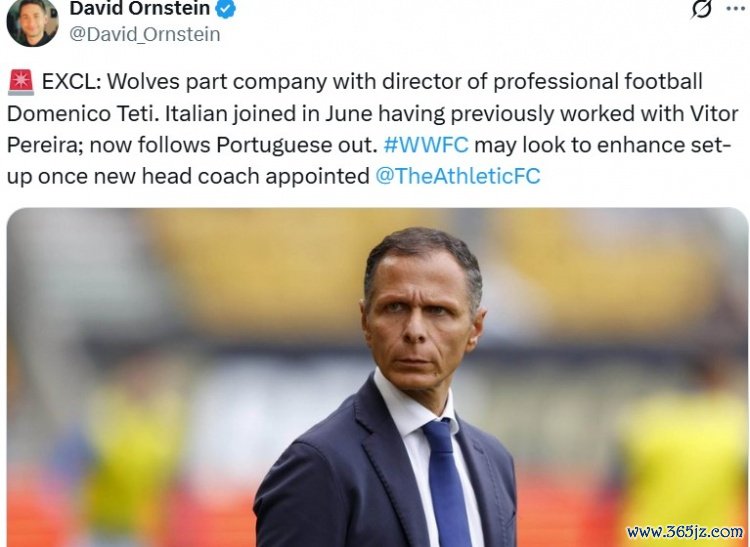Open the Grok slash-circle icon
The image size is (750, 547).
702,9
